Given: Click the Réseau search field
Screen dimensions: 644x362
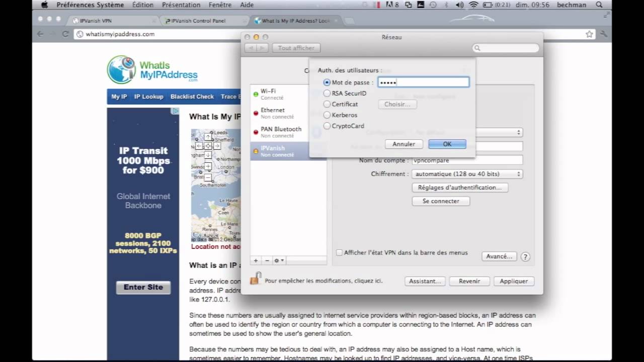Looking at the screenshot, I should 506,48.
